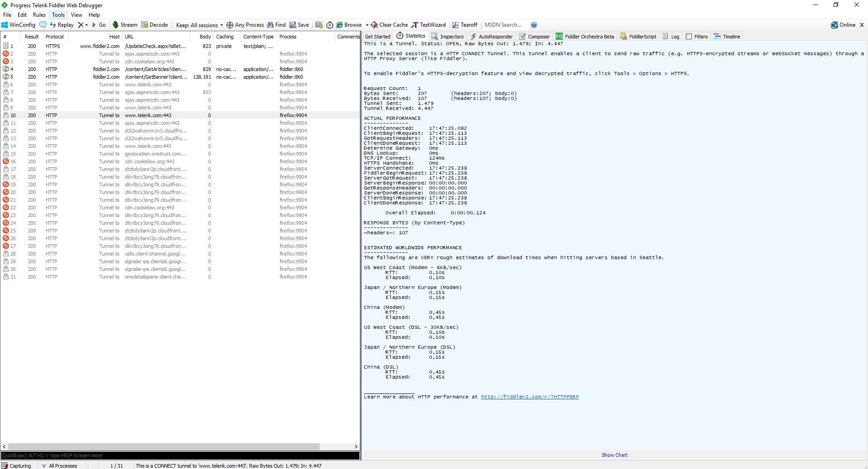Select session 5 GetBanner row
This screenshot has width=868, height=469.
[180, 77]
